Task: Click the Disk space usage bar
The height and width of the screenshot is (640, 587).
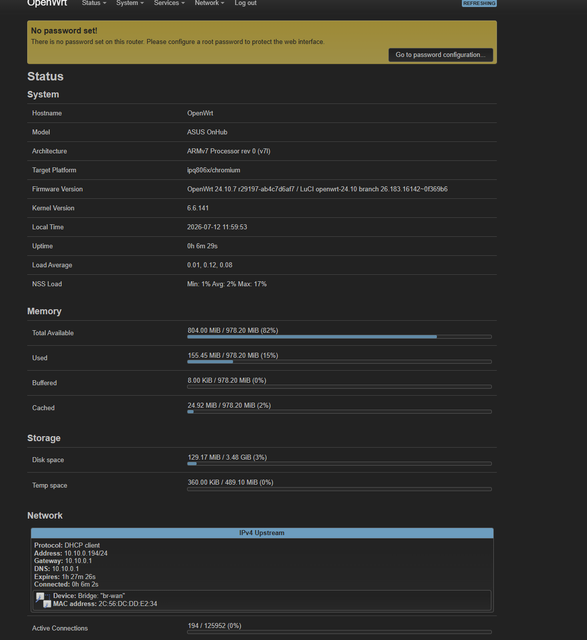Action: tap(339, 464)
